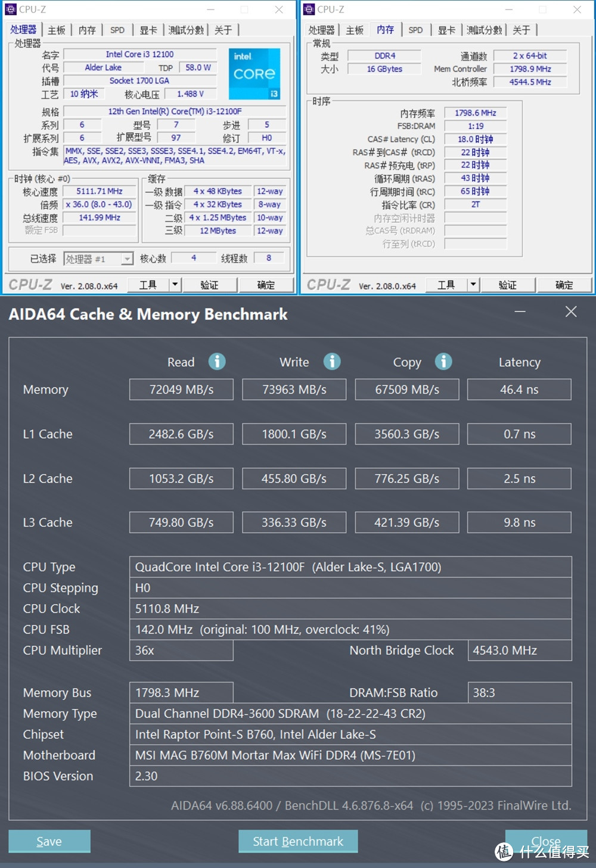Click the CPU-Z app icon in right window title bar

(x=309, y=9)
